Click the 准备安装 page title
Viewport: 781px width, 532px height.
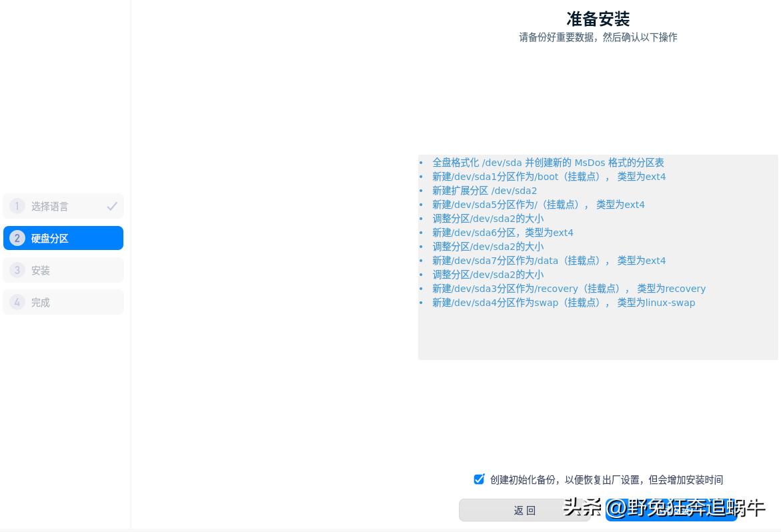[x=598, y=19]
